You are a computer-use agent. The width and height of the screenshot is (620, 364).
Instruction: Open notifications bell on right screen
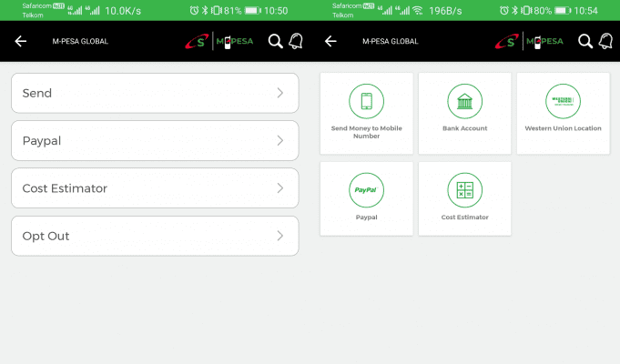(605, 41)
